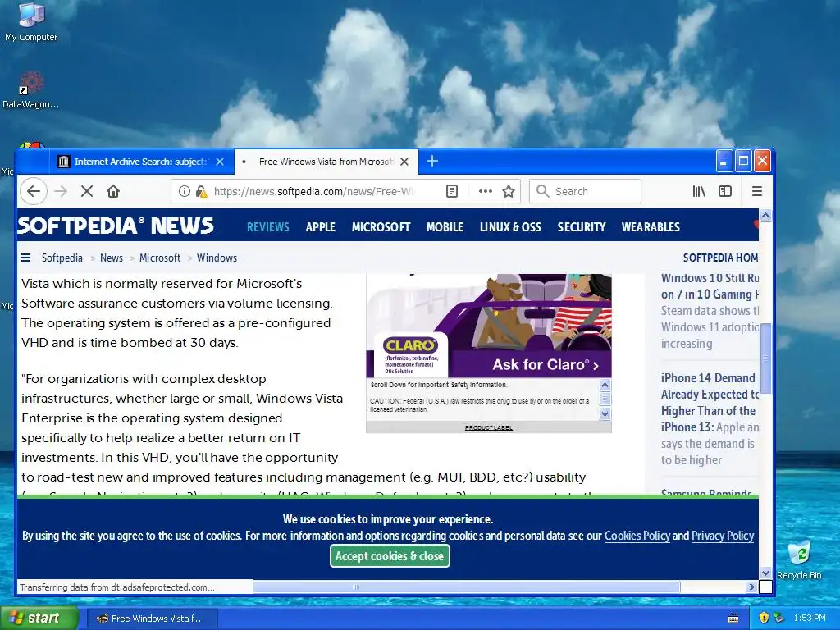Click the padlock warning icon in address bar
This screenshot has height=630, width=840.
coord(202,191)
